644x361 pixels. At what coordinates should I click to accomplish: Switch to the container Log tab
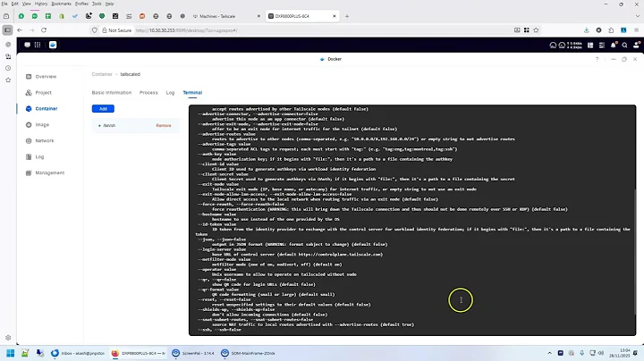coord(170,93)
